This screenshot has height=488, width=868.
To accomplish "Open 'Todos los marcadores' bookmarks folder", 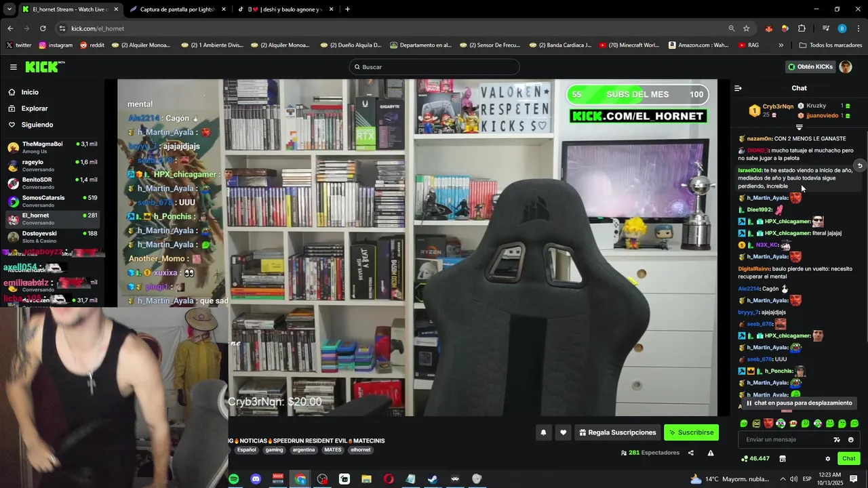I will pos(831,45).
